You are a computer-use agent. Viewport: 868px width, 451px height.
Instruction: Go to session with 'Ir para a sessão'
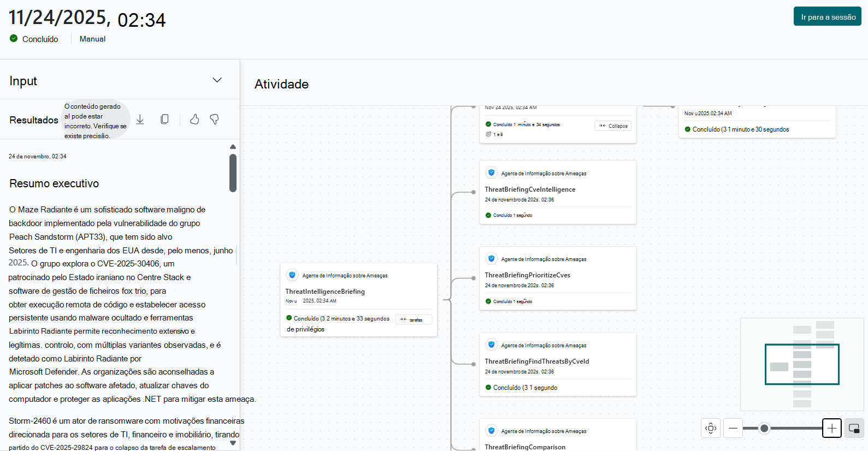[x=828, y=17]
